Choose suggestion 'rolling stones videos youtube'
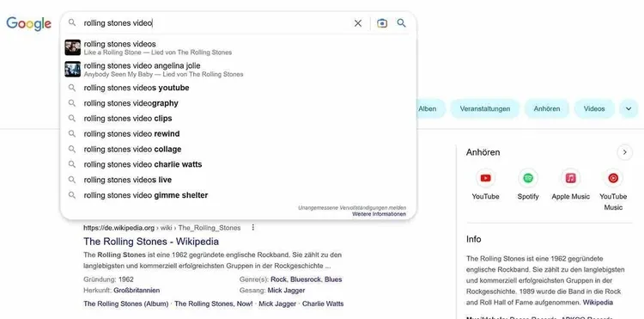Viewport: 644px width, 319px height. coord(238,88)
